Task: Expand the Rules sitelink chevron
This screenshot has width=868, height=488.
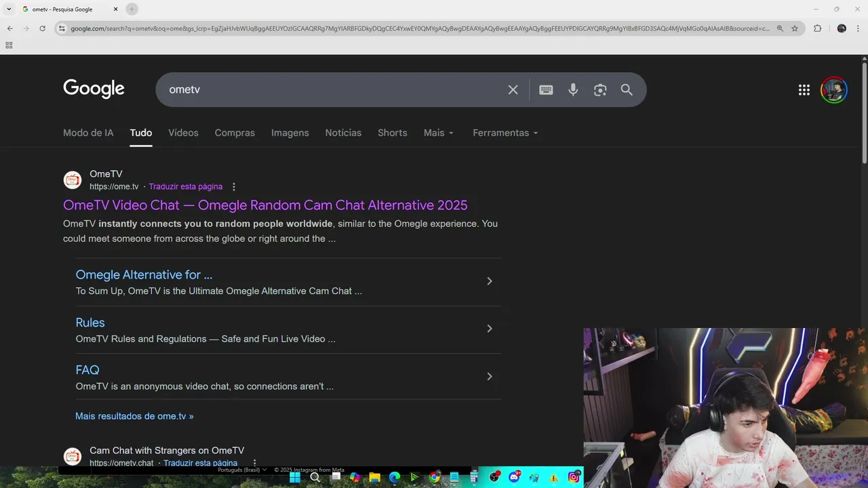Action: point(490,329)
